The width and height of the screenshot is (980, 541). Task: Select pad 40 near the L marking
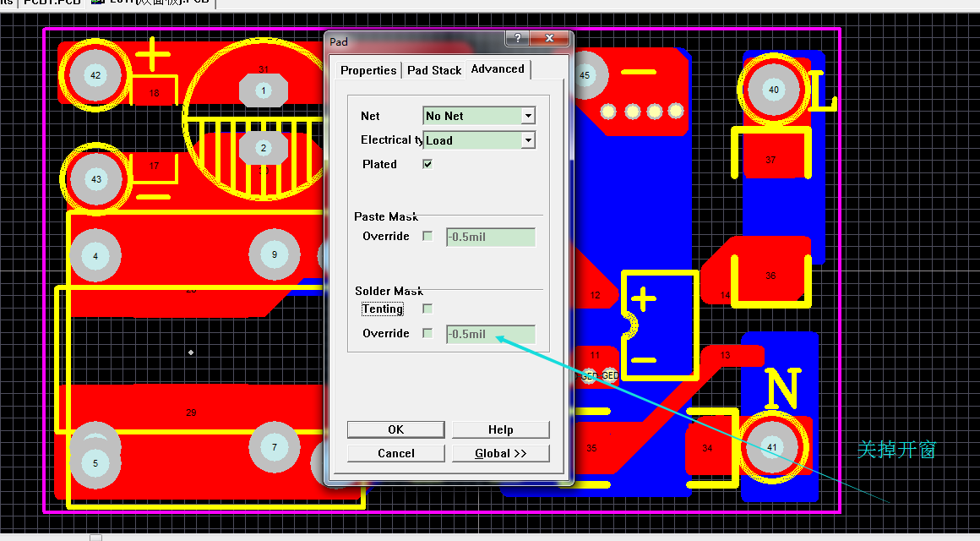point(773,90)
